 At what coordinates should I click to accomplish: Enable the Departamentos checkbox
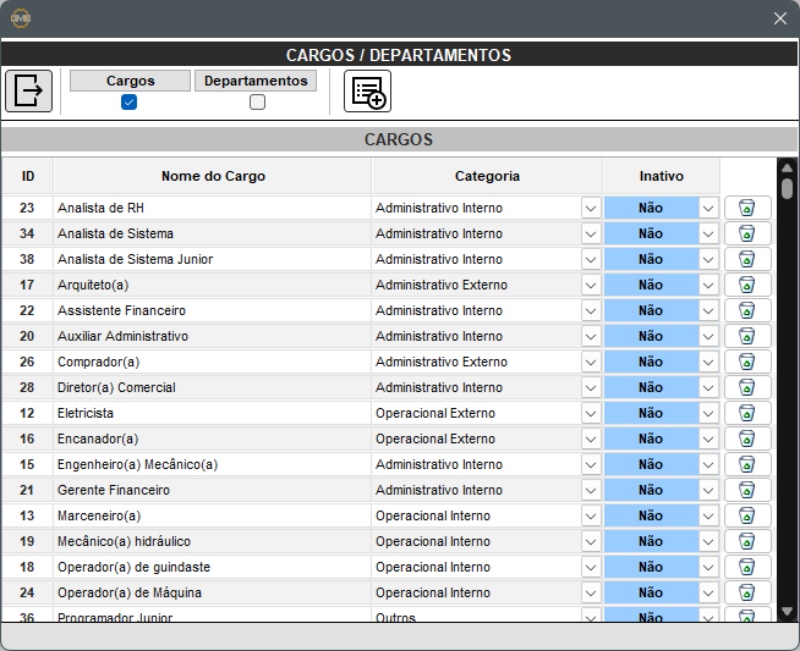point(257,102)
